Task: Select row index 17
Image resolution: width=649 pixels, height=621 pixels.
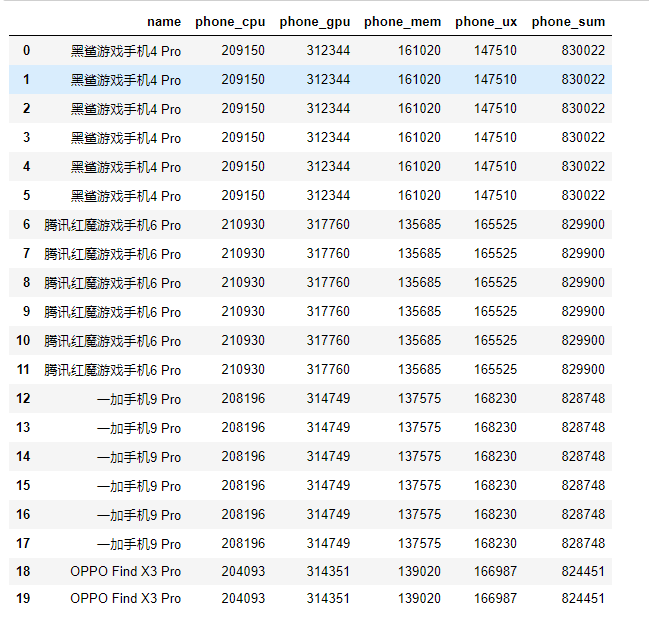Action: click(23, 543)
